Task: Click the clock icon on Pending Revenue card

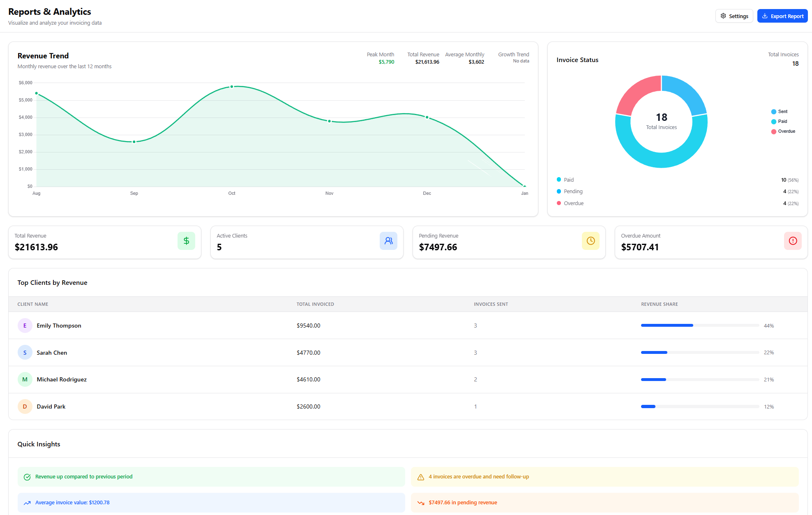Action: [591, 241]
